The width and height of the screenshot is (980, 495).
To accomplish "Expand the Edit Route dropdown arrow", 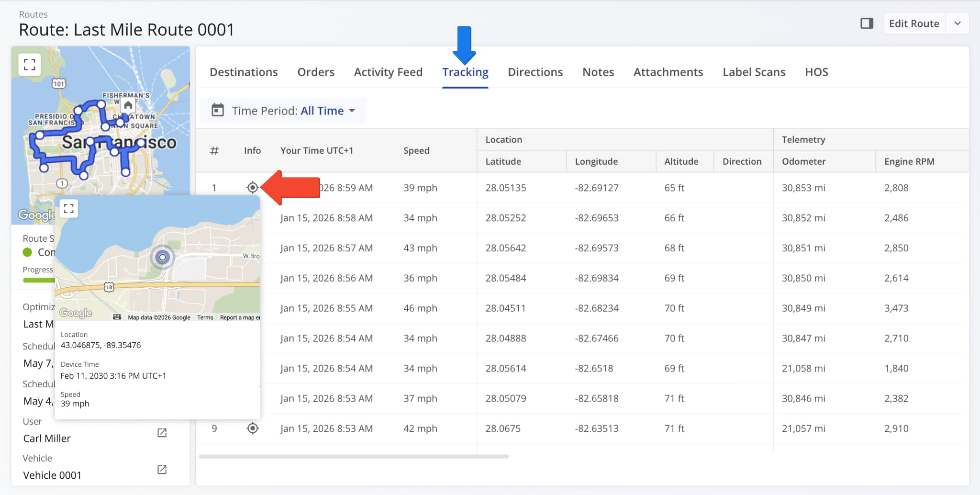I will (957, 23).
